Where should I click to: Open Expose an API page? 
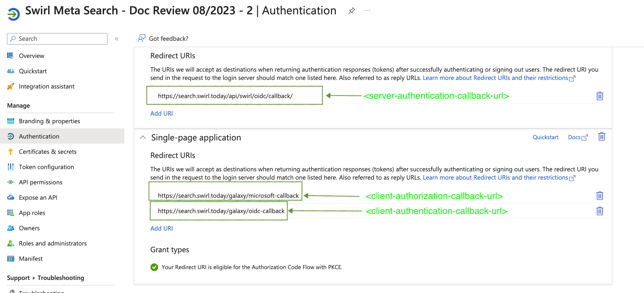pos(38,197)
